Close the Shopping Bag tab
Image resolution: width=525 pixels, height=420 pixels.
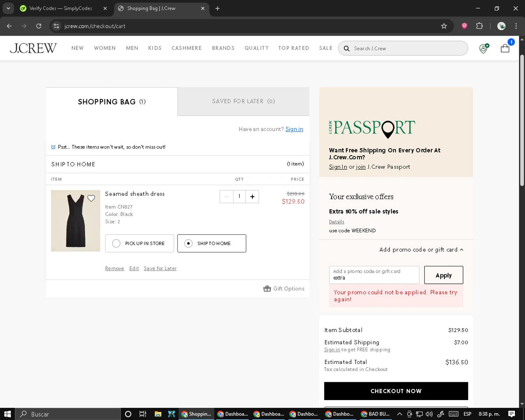pos(203,8)
